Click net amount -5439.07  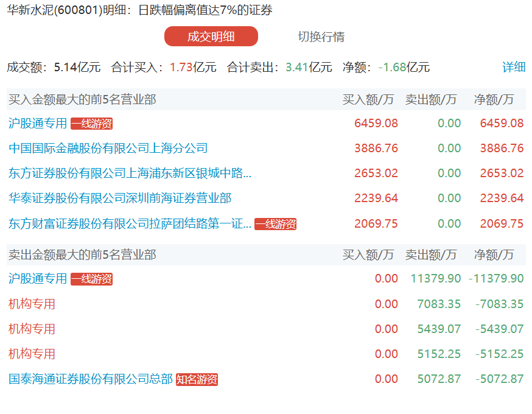(499, 329)
